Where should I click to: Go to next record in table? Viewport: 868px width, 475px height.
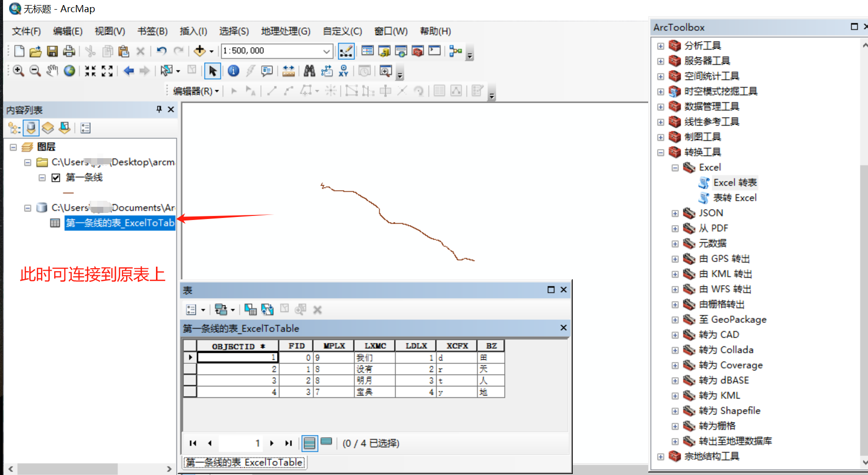(x=272, y=443)
